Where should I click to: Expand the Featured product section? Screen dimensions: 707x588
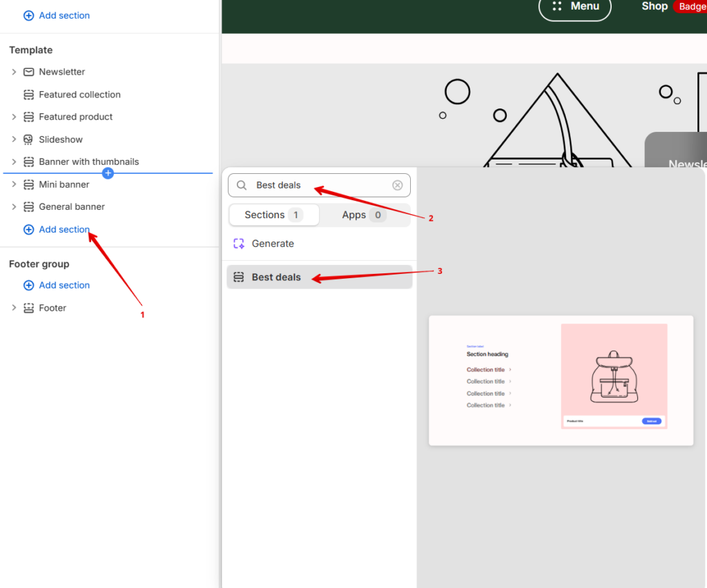point(14,117)
